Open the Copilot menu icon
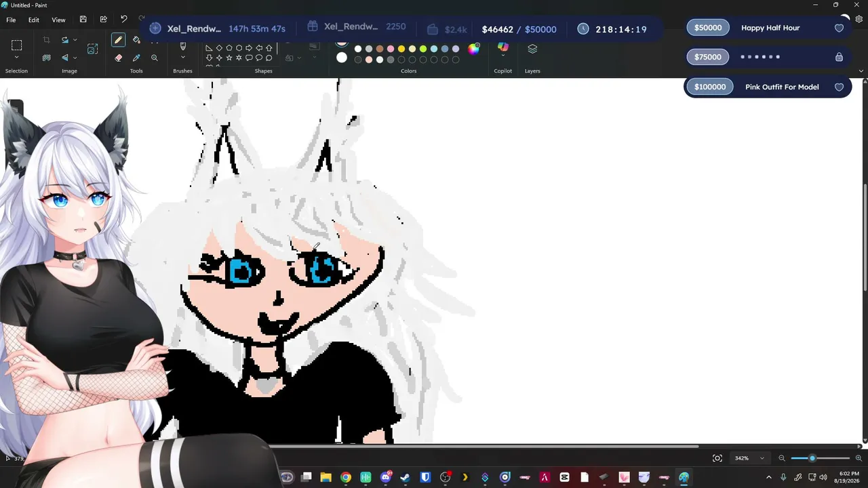The width and height of the screenshot is (868, 488). [503, 47]
